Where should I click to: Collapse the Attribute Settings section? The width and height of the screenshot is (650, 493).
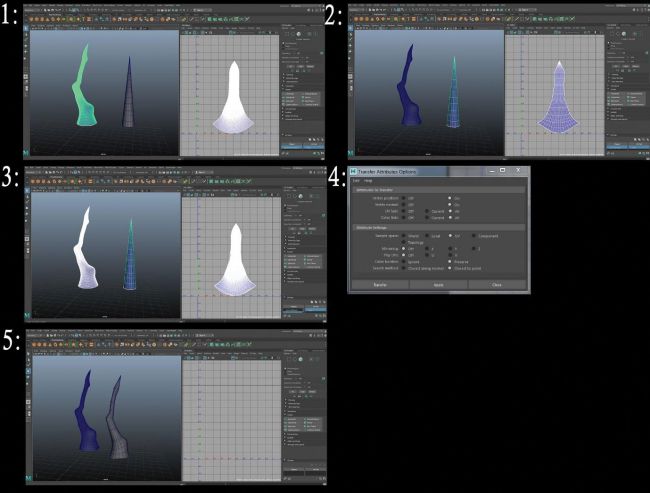[x=439, y=228]
